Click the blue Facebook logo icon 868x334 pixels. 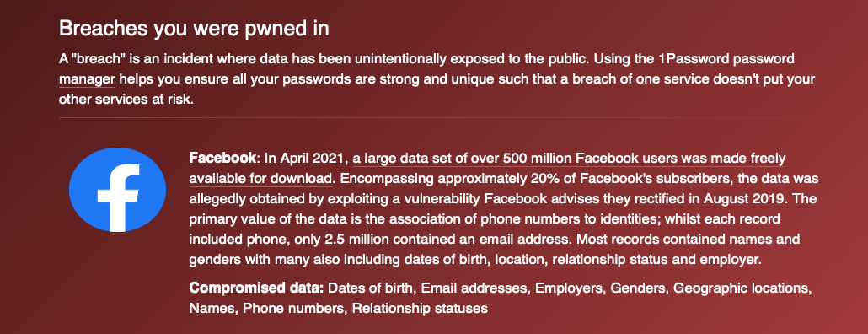click(117, 190)
